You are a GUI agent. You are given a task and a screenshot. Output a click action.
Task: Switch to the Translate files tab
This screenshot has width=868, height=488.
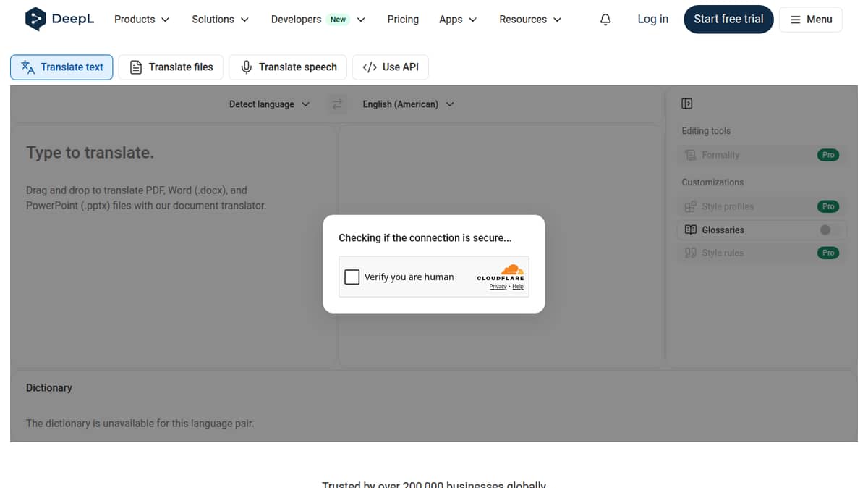point(171,67)
